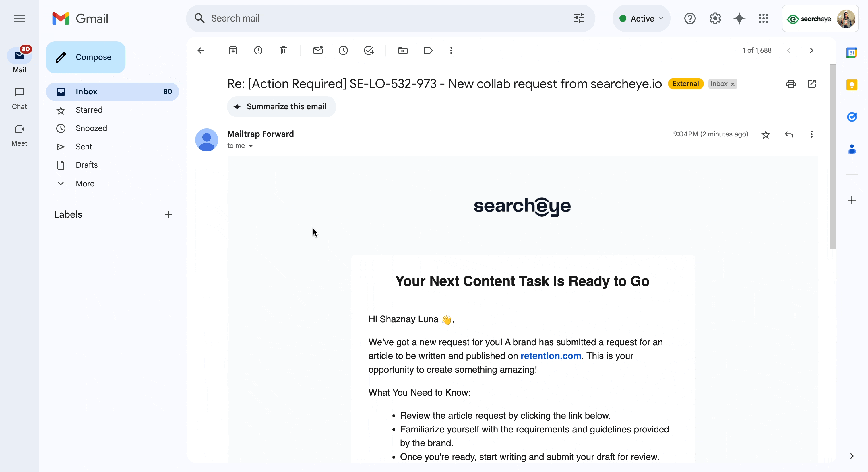Report this email as spam
Viewport: 868px width, 472px height.
pyautogui.click(x=258, y=50)
